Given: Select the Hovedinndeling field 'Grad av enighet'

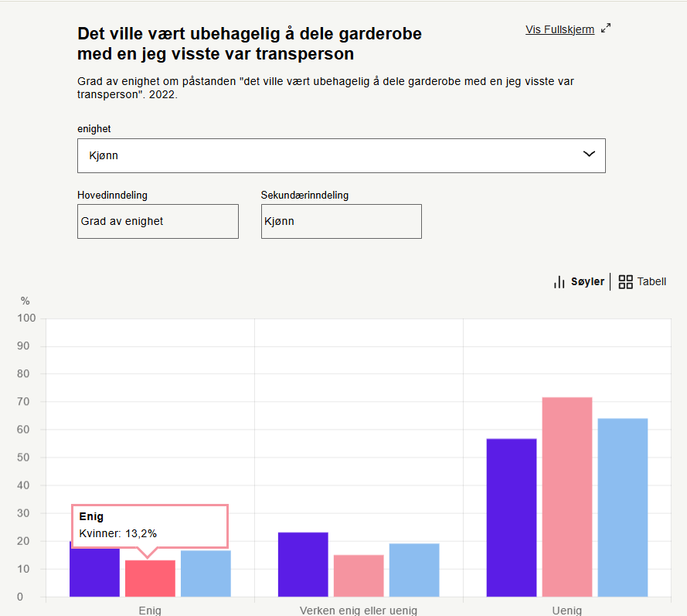Looking at the screenshot, I should point(158,221).
